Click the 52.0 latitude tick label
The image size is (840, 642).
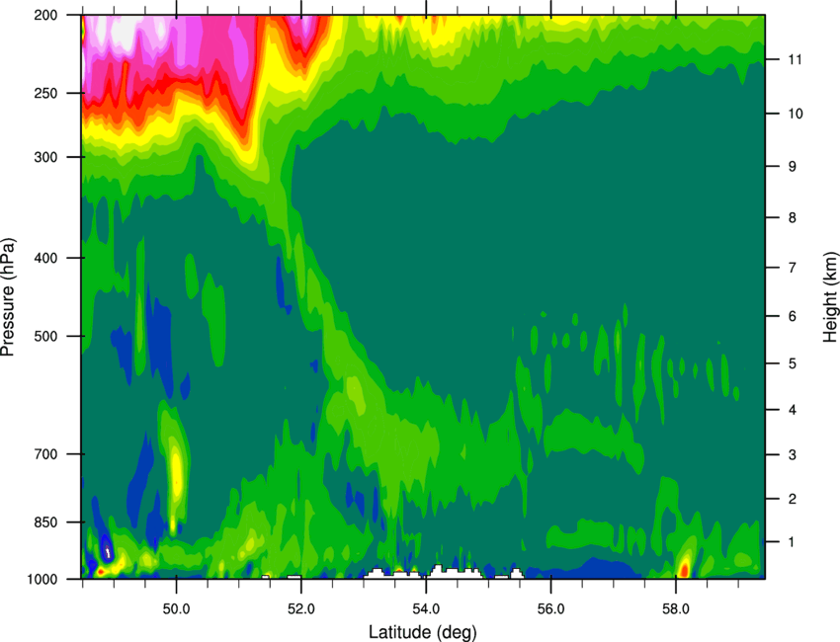[x=301, y=609]
